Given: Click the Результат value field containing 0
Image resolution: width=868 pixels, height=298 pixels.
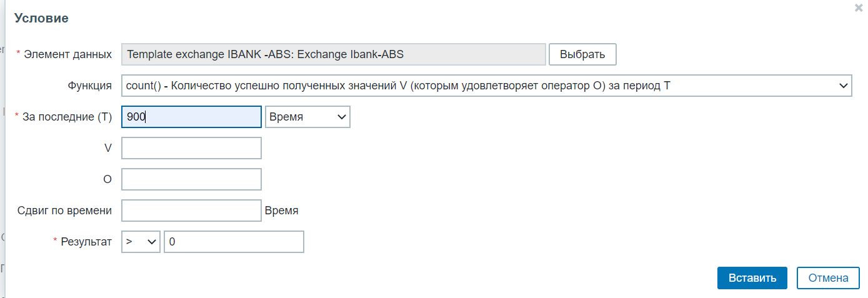Looking at the screenshot, I should tap(234, 242).
